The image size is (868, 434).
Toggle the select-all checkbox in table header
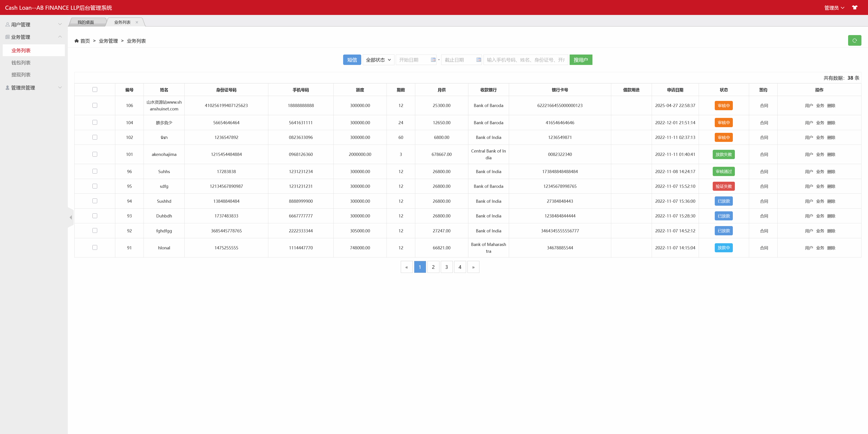(x=95, y=89)
